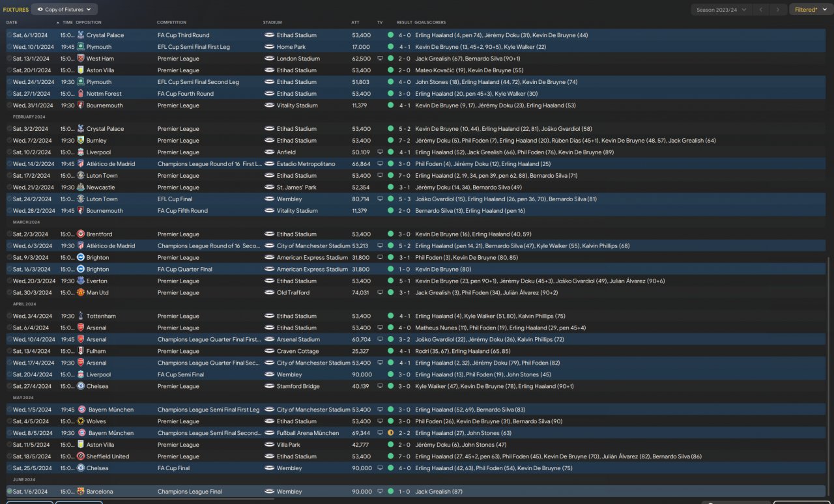Click the goalscorer text Jack Grealish (87)
This screenshot has height=504, width=834.
[x=438, y=492]
